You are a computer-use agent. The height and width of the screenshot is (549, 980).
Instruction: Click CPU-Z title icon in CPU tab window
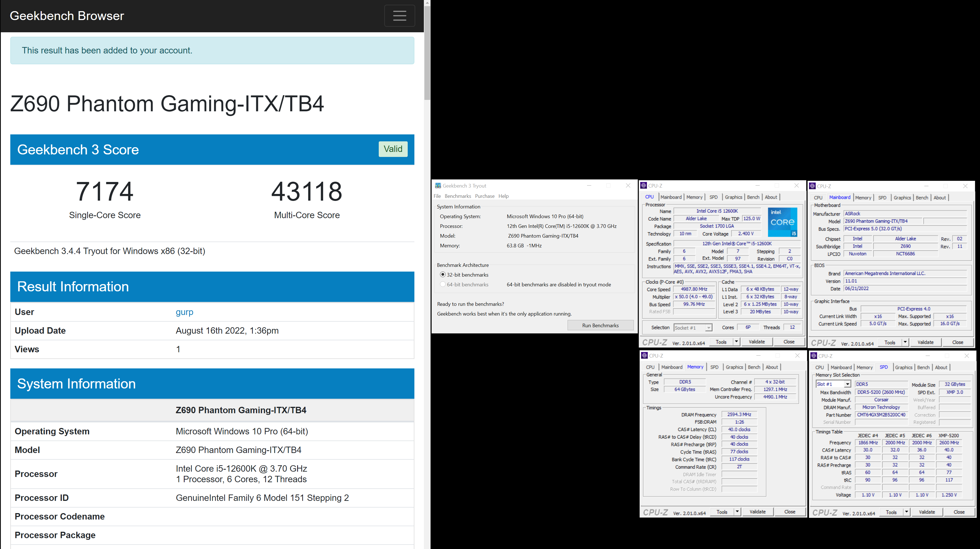(644, 186)
